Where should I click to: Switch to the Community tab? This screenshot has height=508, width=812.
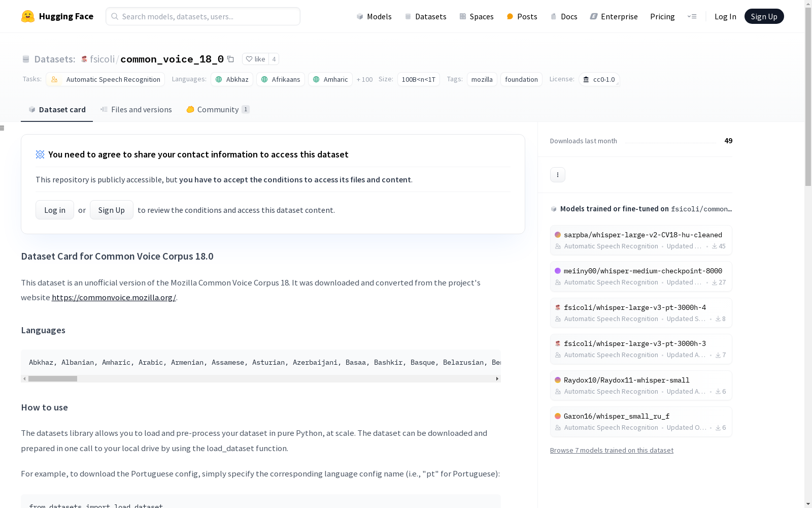pos(218,109)
